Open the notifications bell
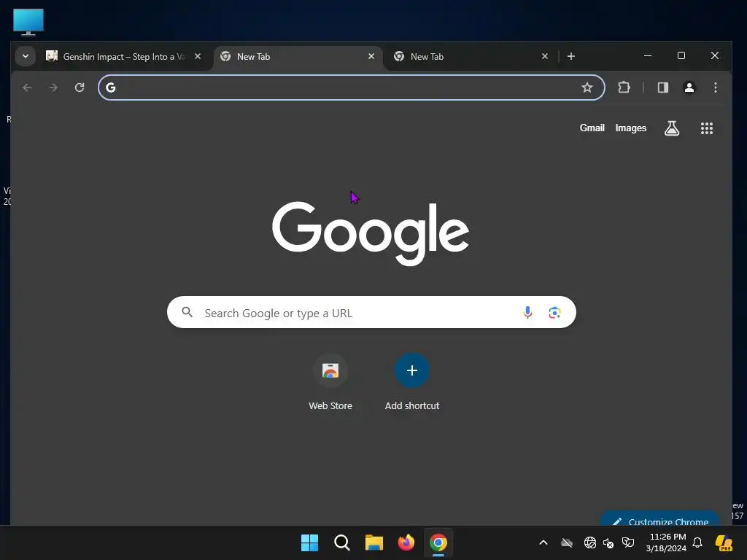Screen dimensions: 747x560 697,542
